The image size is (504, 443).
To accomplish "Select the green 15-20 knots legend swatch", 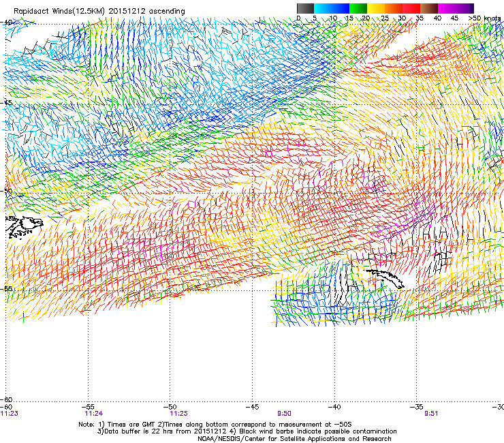I will click(358, 8).
